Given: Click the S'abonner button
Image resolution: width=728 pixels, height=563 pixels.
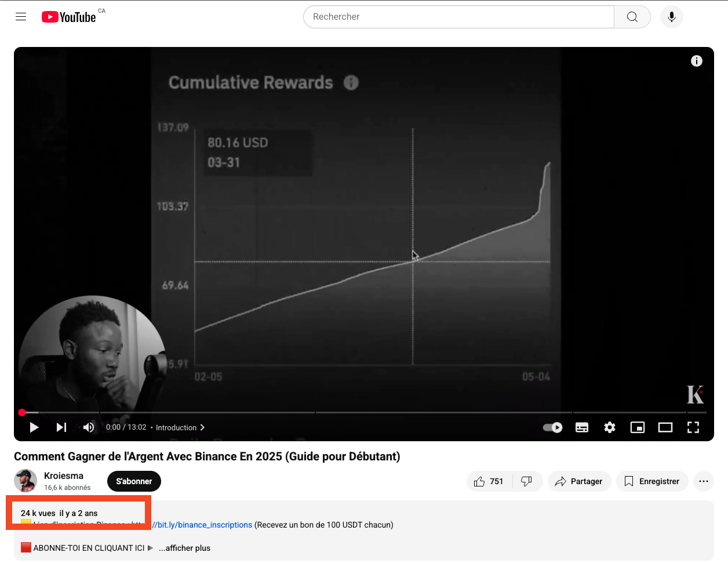Looking at the screenshot, I should 134,481.
